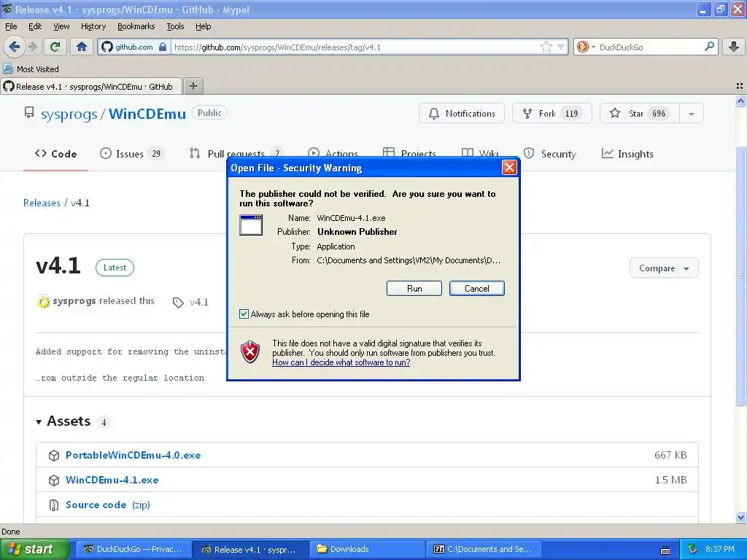The image size is (747, 560).
Task: Reload the page with the Refresh icon
Action: coord(55,47)
